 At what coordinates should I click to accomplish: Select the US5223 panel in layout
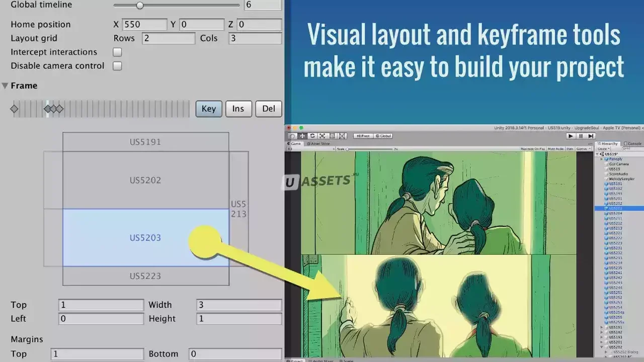pyautogui.click(x=145, y=276)
